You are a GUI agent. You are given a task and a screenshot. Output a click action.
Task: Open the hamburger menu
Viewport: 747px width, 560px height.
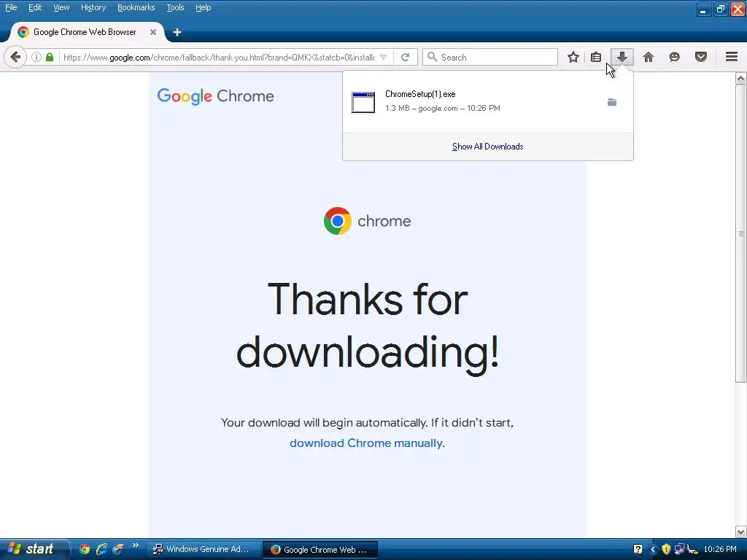tap(732, 57)
